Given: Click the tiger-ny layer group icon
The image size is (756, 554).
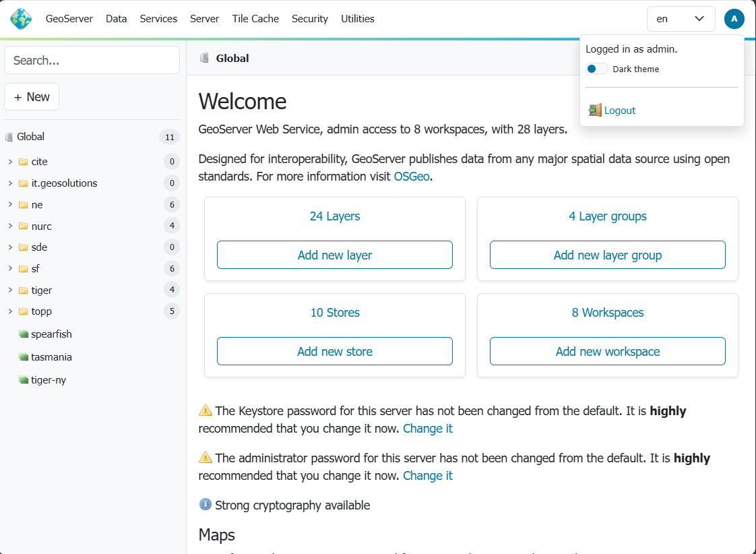Looking at the screenshot, I should pos(24,380).
